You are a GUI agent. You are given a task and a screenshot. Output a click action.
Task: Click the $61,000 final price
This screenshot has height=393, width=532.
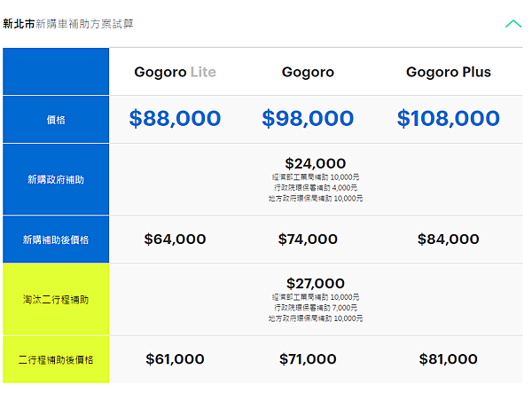click(x=175, y=359)
